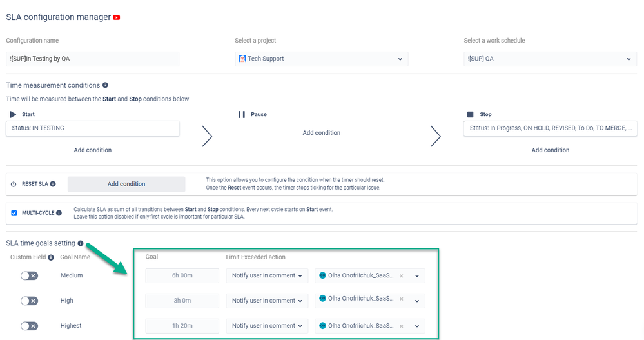This screenshot has height=340, width=644.
Task: Click the 6h 00m goal field
Action: 182,275
